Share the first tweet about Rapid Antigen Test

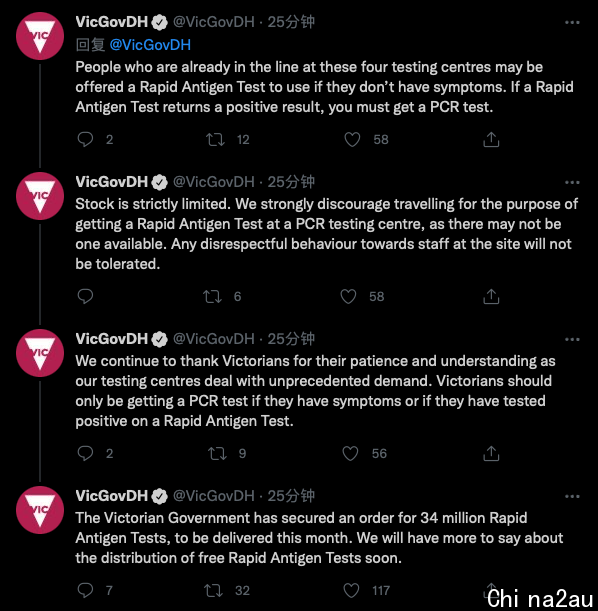(491, 140)
